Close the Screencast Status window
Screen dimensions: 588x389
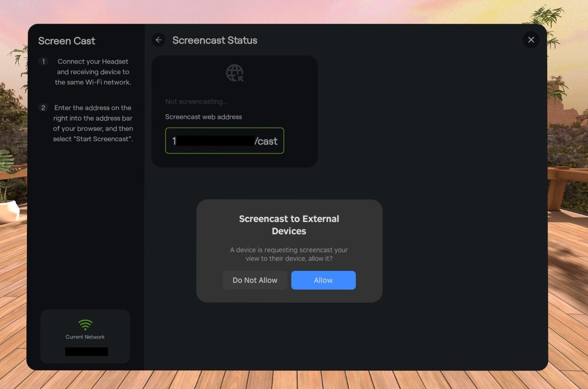click(531, 40)
